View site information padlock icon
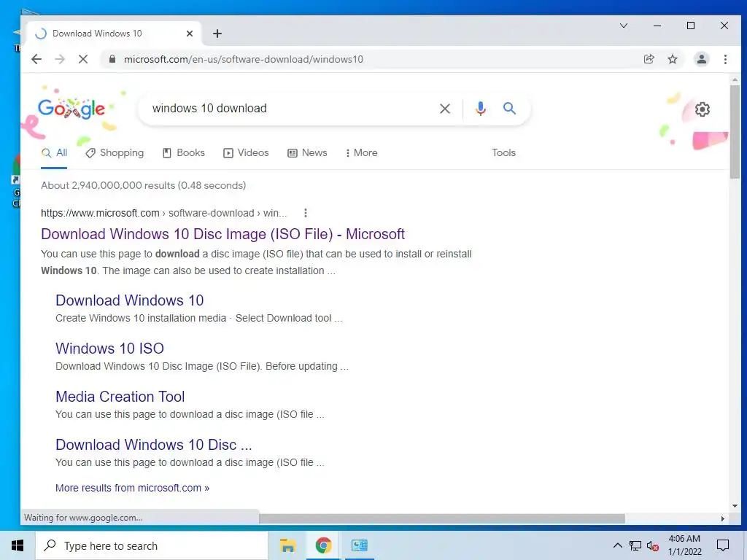The height and width of the screenshot is (560, 747). pyautogui.click(x=112, y=59)
